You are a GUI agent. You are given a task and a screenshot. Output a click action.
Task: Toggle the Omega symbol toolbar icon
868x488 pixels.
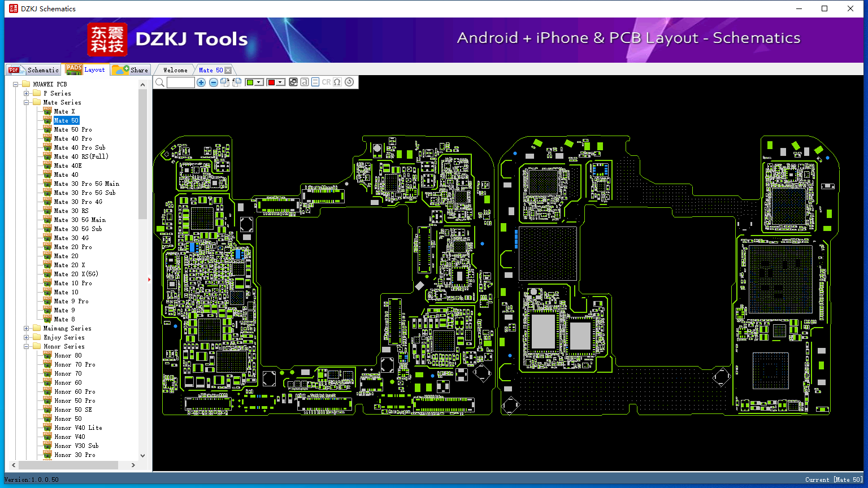coord(337,82)
